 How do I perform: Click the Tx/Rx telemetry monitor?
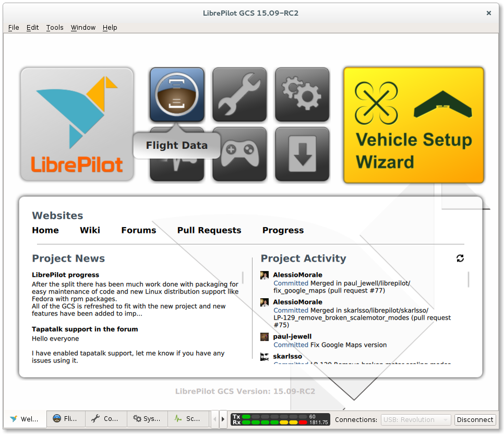[280, 419]
